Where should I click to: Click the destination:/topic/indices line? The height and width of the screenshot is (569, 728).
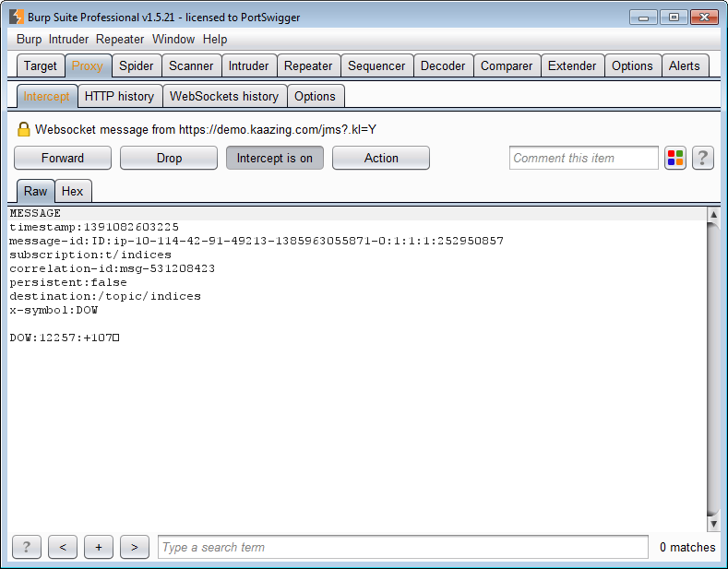(105, 297)
